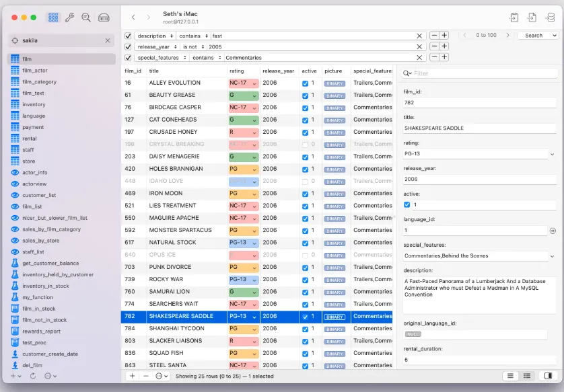The width and height of the screenshot is (564, 392).
Task: Check active for CRYSTAL BREAKING
Action: click(305, 145)
